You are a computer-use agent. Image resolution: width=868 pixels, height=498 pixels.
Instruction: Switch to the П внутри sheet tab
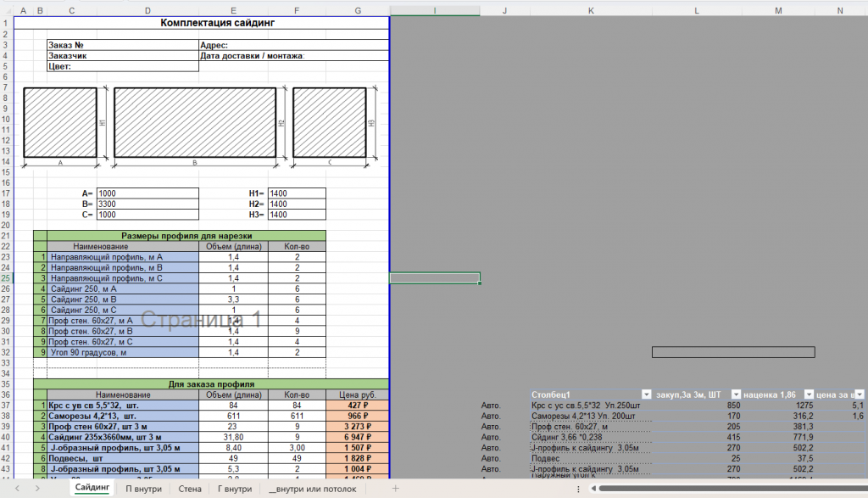click(x=143, y=489)
